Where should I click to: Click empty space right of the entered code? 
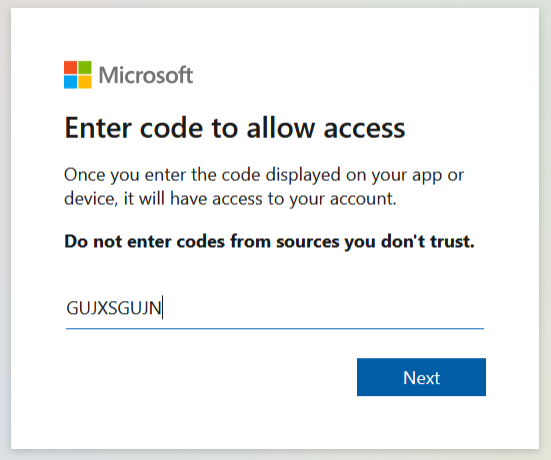point(323,308)
